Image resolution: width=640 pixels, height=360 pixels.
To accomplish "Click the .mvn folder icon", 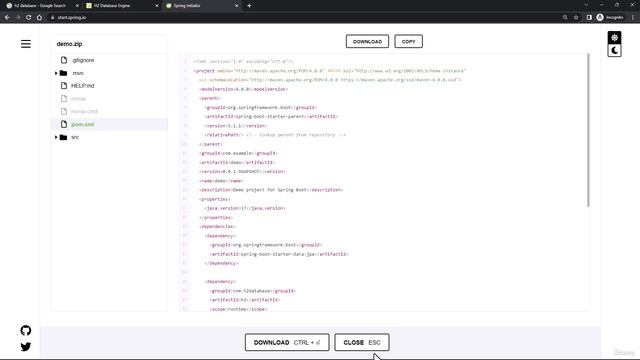I will (63, 73).
